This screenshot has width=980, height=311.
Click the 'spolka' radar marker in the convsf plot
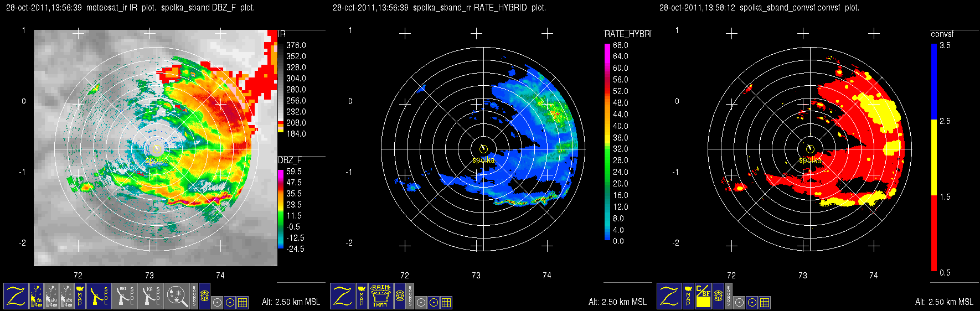(810, 160)
